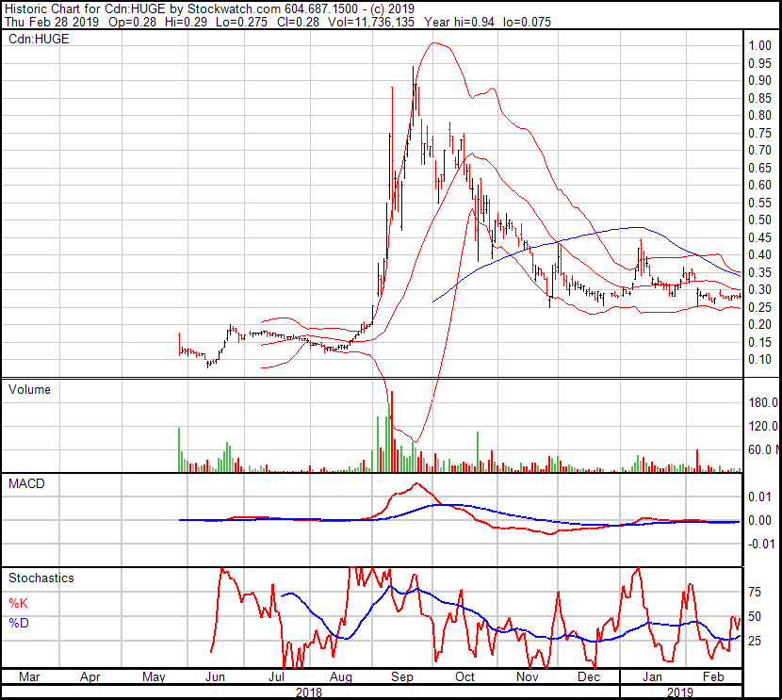The height and width of the screenshot is (700, 782).
Task: Click the 0.10 price axis label
Action: 760,360
